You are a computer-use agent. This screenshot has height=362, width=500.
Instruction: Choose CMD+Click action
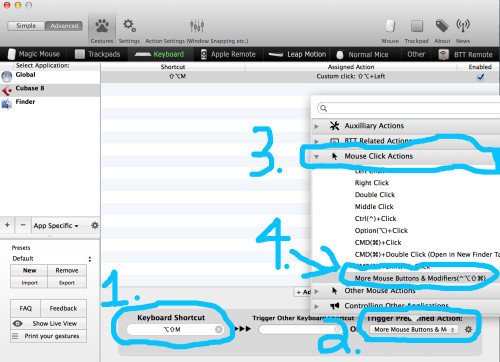378,243
